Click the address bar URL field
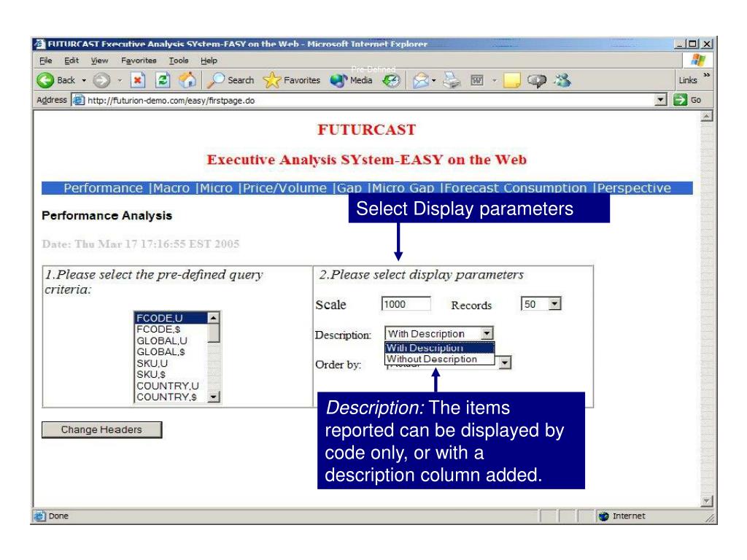Image resolution: width=747 pixels, height=560 pixels. click(369, 100)
